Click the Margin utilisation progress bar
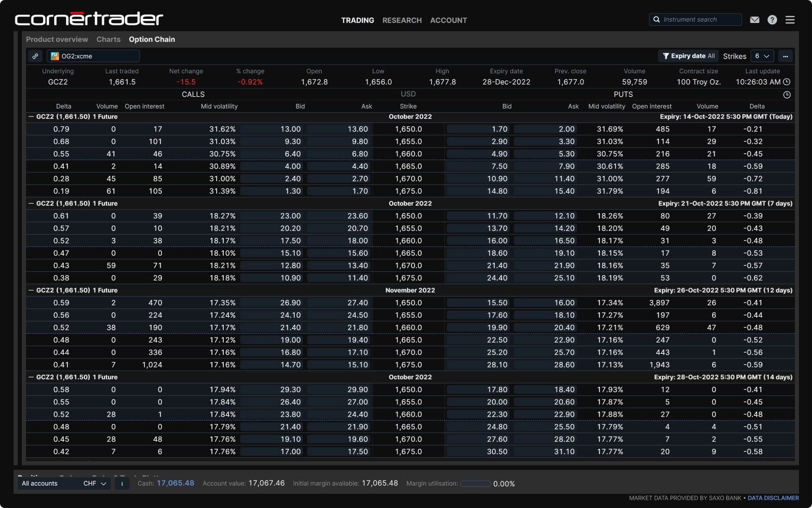Image resolution: width=812 pixels, height=508 pixels. (475, 484)
